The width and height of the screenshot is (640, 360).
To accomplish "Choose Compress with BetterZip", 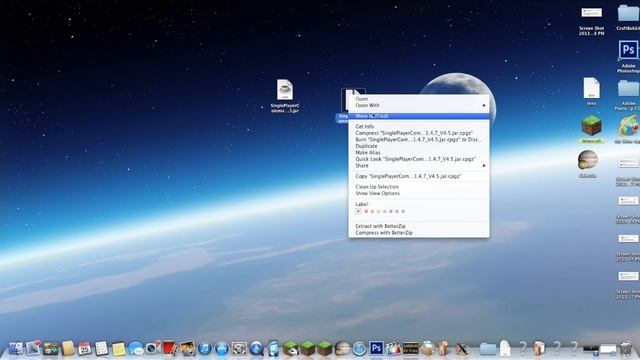I will tap(419, 233).
